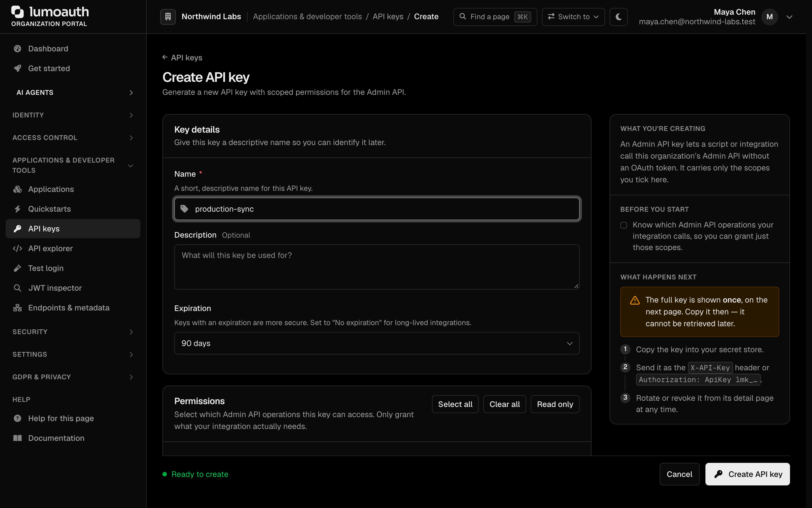Viewport: 812px width, 508px height.
Task: Click the lumoauth logo icon
Action: [x=17, y=12]
